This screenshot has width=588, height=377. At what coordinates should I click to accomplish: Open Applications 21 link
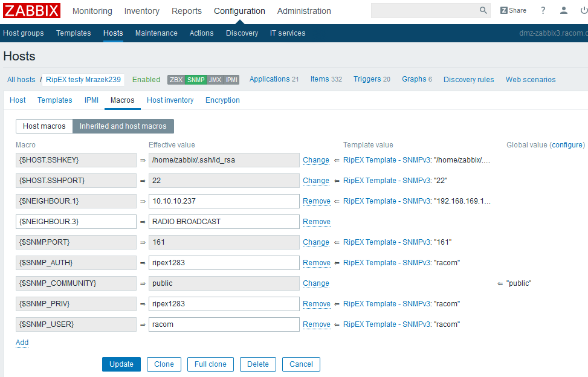274,79
